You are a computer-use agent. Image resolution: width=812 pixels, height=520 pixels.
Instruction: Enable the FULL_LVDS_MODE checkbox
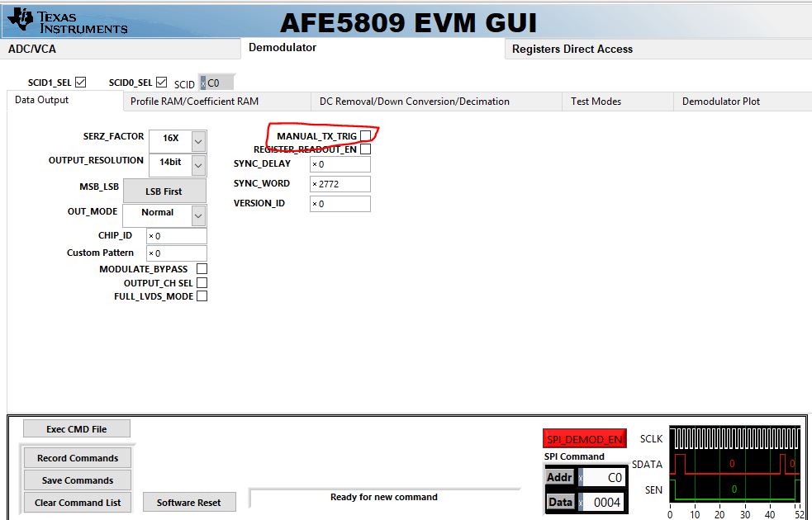tap(202, 296)
